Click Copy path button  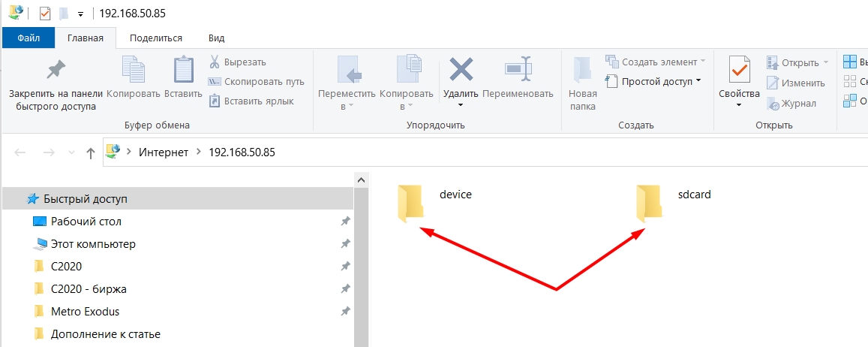(256, 81)
